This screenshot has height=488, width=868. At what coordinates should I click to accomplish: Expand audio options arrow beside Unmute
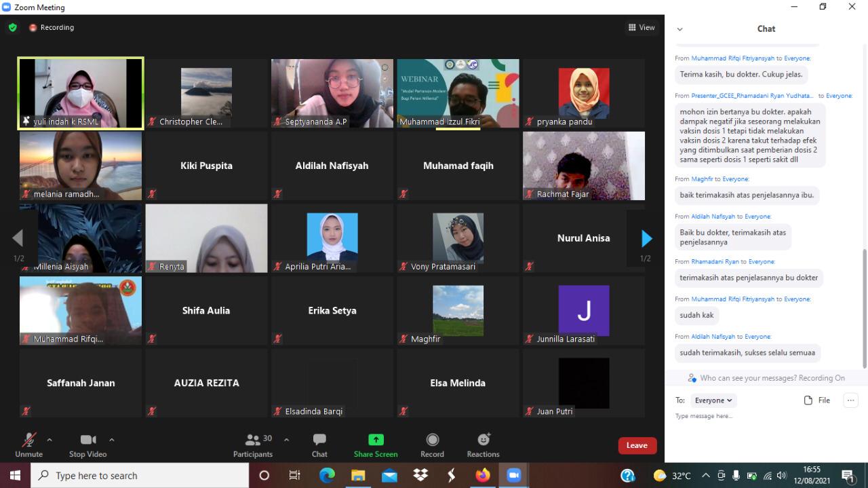click(x=50, y=440)
